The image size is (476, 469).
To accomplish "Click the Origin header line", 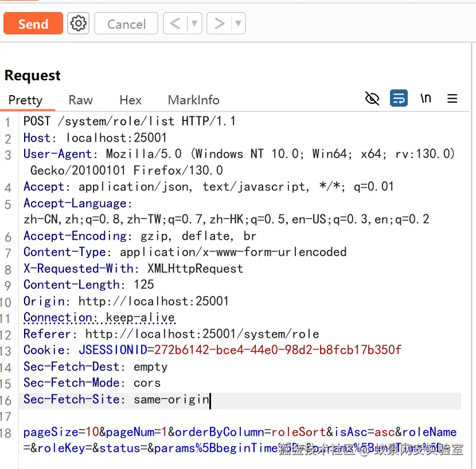I will (126, 301).
